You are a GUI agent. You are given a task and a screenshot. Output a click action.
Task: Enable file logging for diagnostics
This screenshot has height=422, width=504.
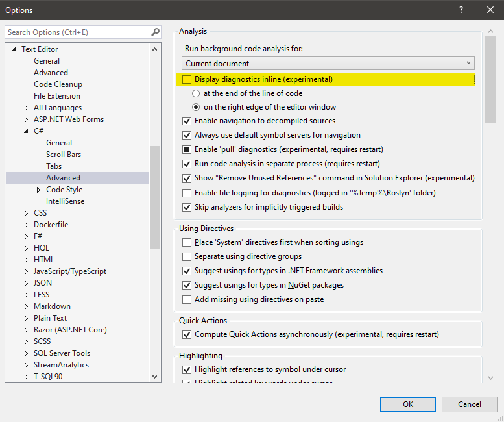point(187,193)
